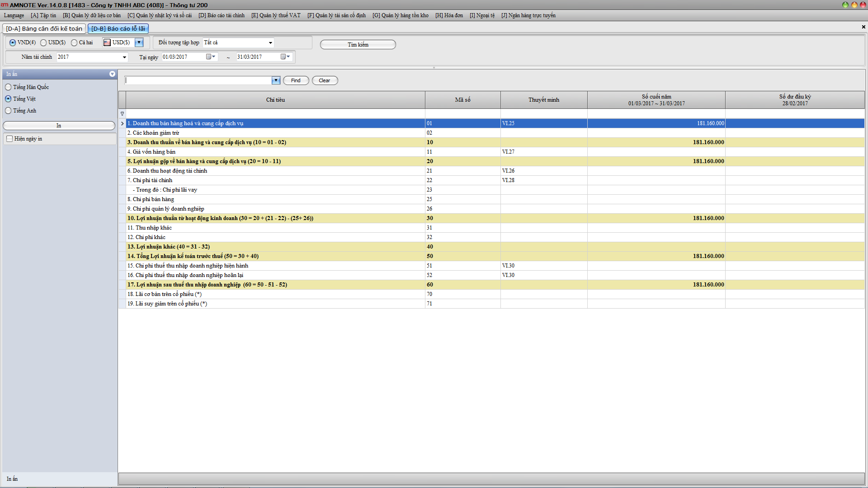
Task: Select the USD($) radio option
Action: coord(43,42)
